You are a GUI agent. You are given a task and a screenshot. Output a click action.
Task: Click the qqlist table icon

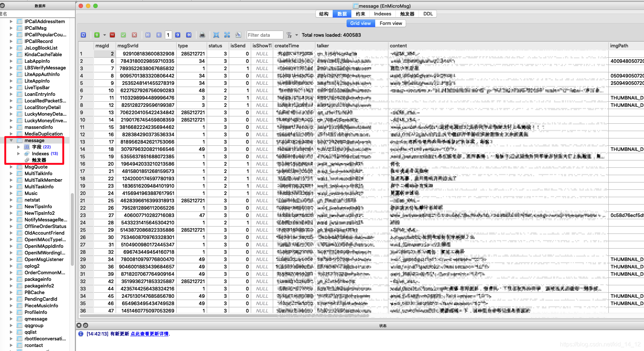coord(19,332)
